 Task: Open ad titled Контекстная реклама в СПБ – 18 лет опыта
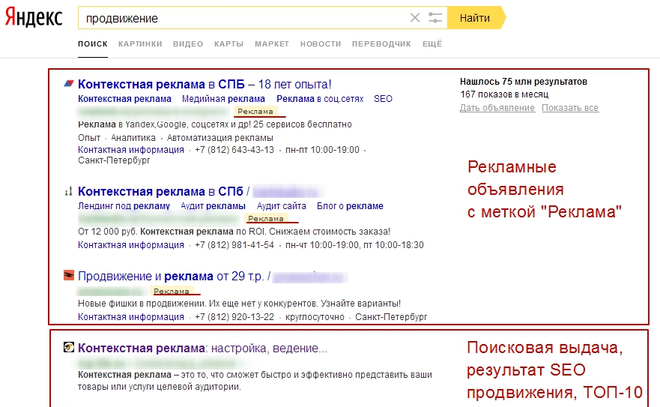[205, 84]
